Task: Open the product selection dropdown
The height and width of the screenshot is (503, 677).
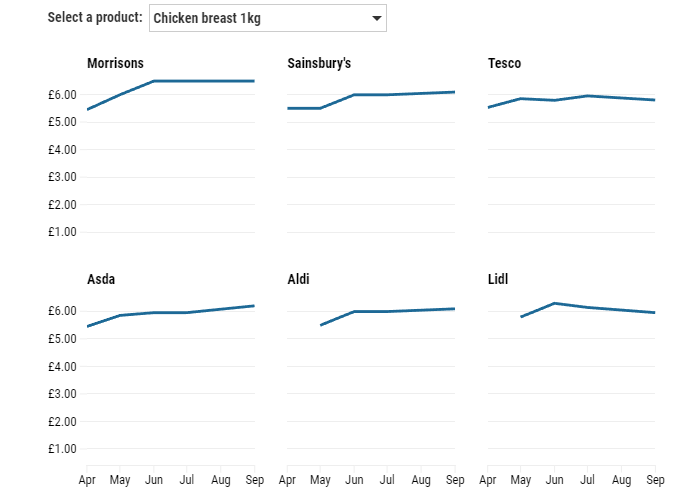Action: click(266, 18)
